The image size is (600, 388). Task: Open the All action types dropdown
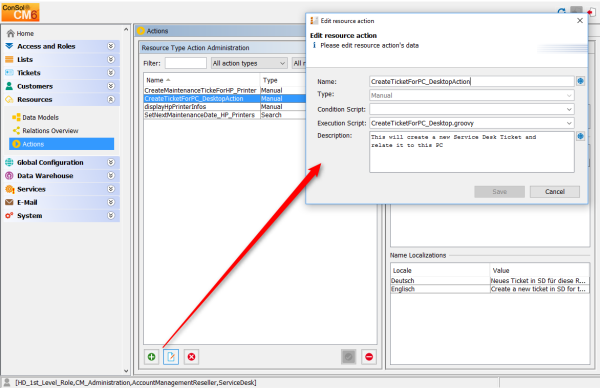249,63
